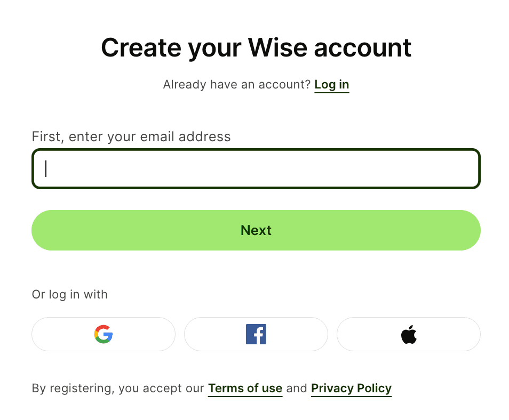Focus the email address input field
This screenshot has height=420, width=509.
[256, 168]
